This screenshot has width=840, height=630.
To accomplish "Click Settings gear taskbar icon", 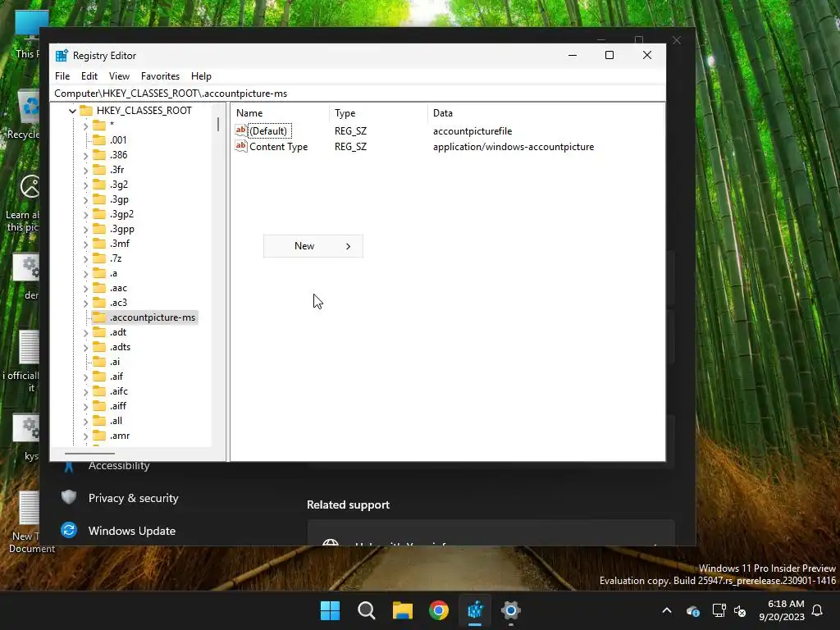I will [511, 610].
